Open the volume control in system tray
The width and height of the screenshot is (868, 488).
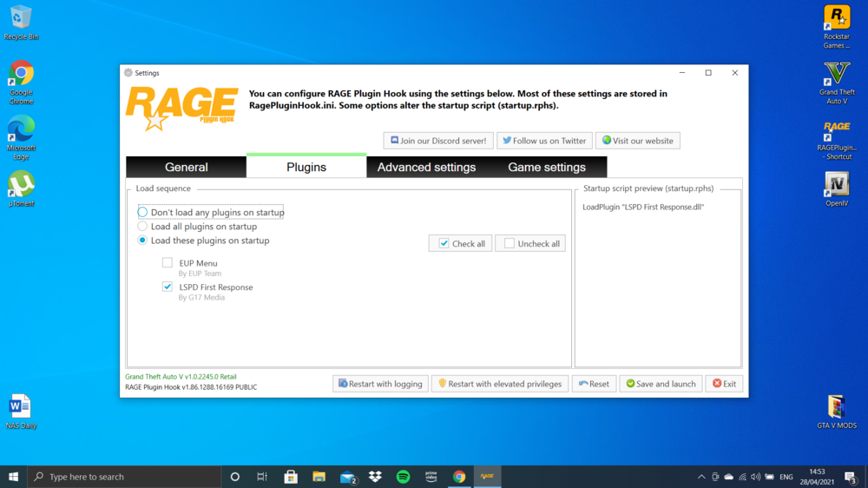pyautogui.click(x=756, y=477)
